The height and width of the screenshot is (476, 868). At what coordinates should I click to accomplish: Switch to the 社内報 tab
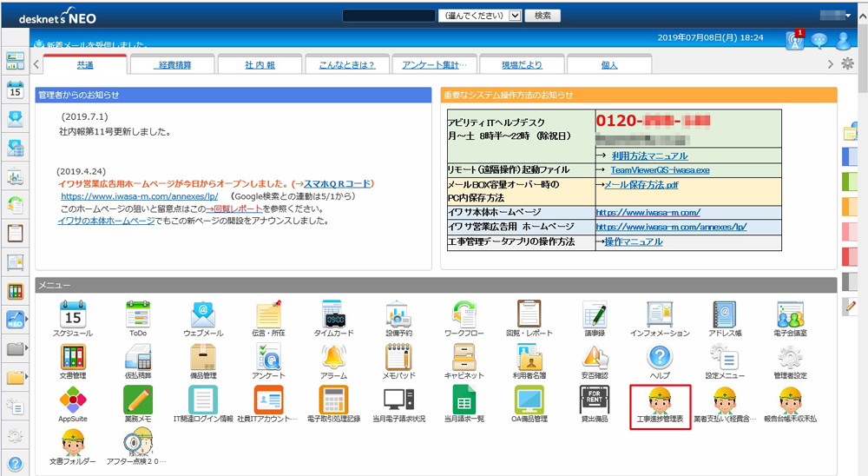[260, 64]
